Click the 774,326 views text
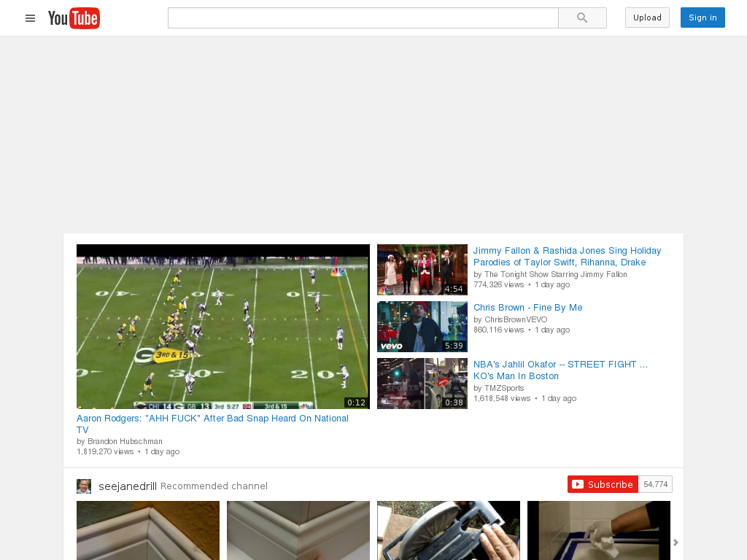 tap(498, 284)
